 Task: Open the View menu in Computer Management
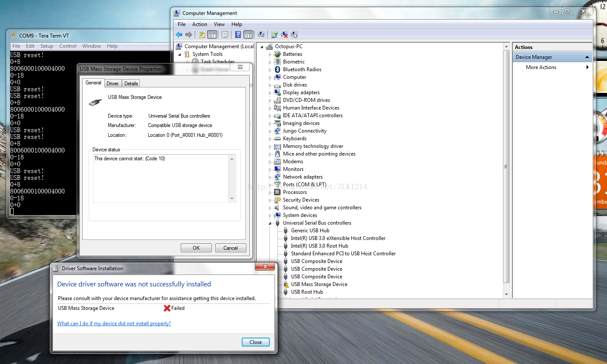click(219, 24)
